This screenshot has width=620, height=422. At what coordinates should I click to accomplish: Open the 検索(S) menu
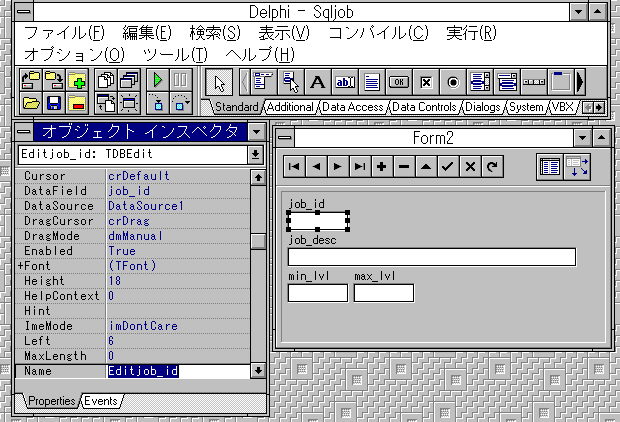[215, 33]
